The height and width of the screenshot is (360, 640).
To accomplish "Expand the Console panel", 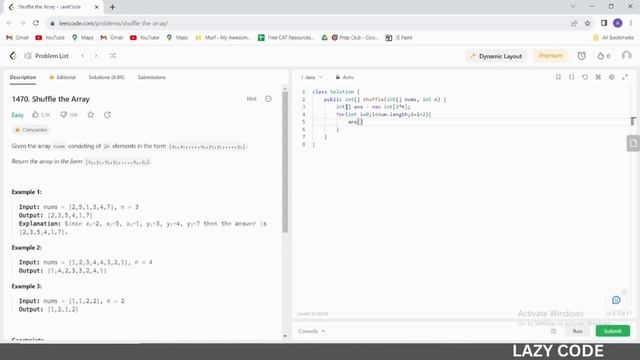I will [x=312, y=331].
